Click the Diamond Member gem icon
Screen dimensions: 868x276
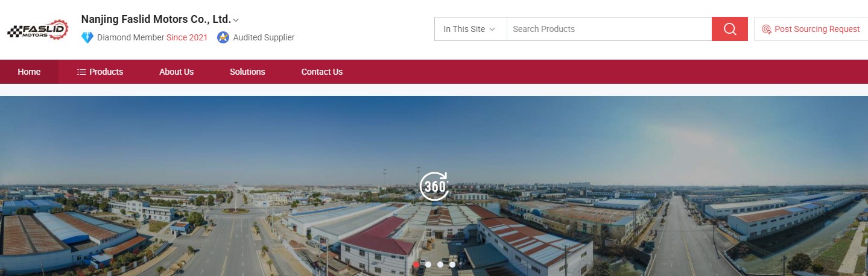click(x=87, y=37)
